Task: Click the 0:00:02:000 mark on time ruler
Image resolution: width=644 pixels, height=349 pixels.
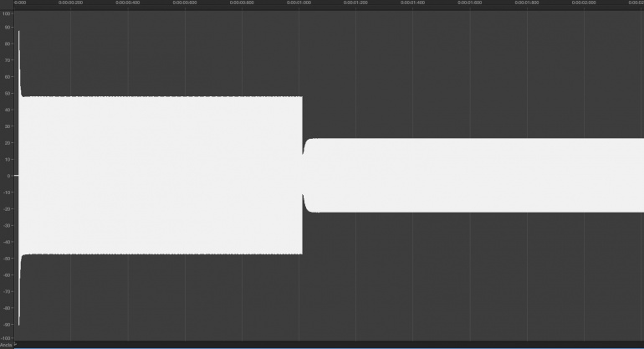Action: [584, 3]
